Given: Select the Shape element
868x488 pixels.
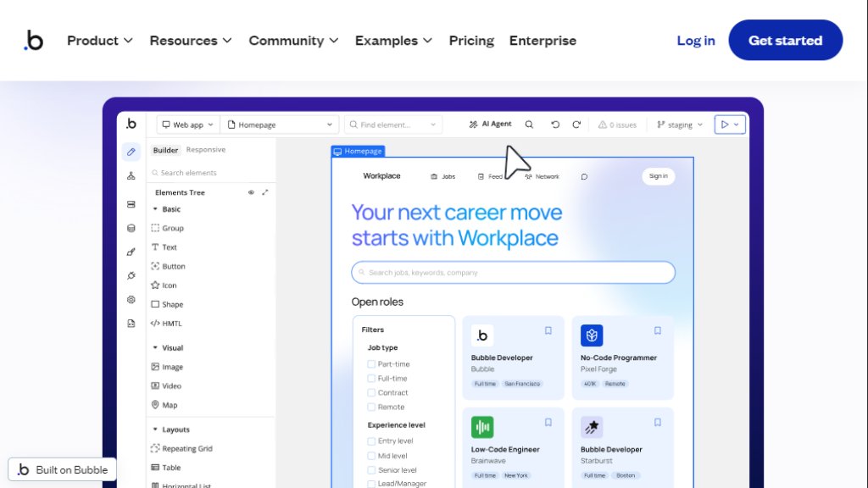Looking at the screenshot, I should [167, 304].
